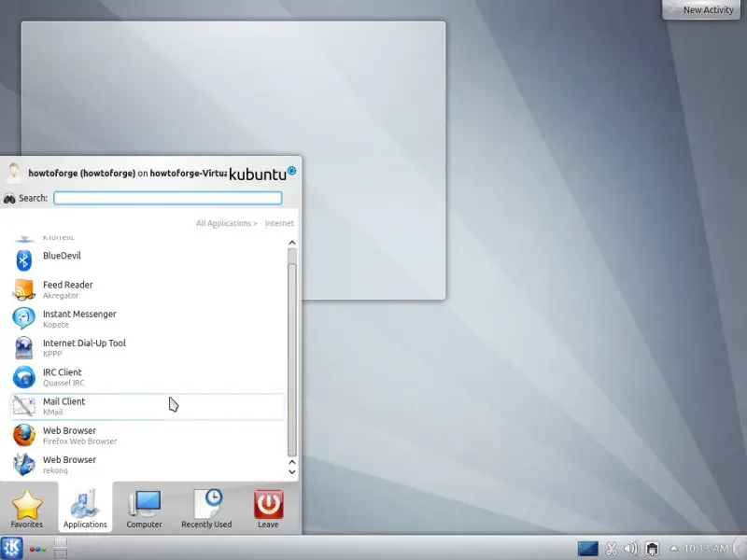
Task: Click the rekonq subtitle text
Action: tap(55, 470)
